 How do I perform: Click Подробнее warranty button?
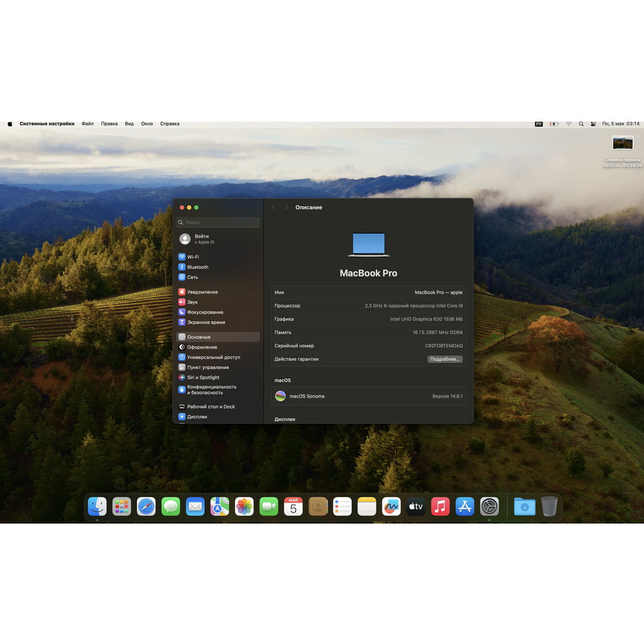click(445, 359)
